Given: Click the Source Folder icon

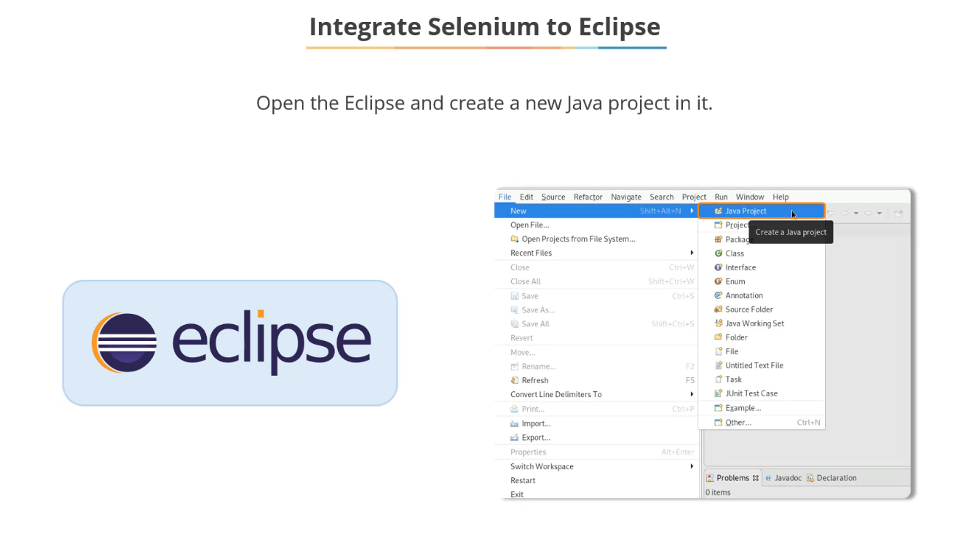Looking at the screenshot, I should point(719,309).
